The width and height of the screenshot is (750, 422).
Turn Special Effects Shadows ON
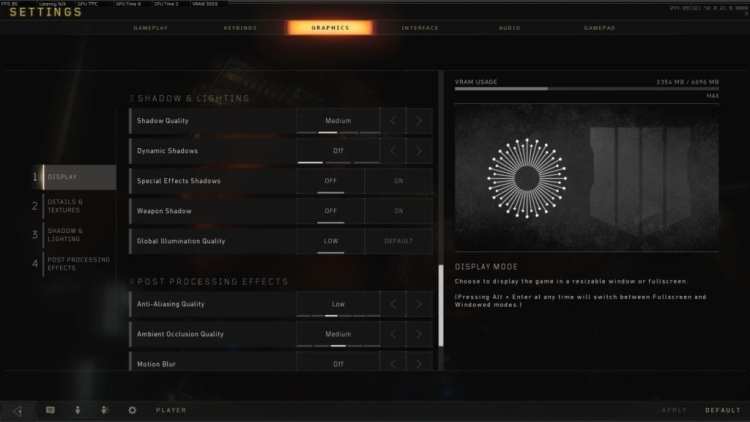pyautogui.click(x=398, y=181)
